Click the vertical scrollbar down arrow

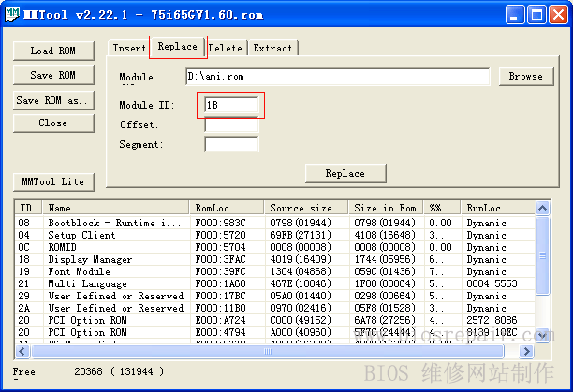point(543,336)
